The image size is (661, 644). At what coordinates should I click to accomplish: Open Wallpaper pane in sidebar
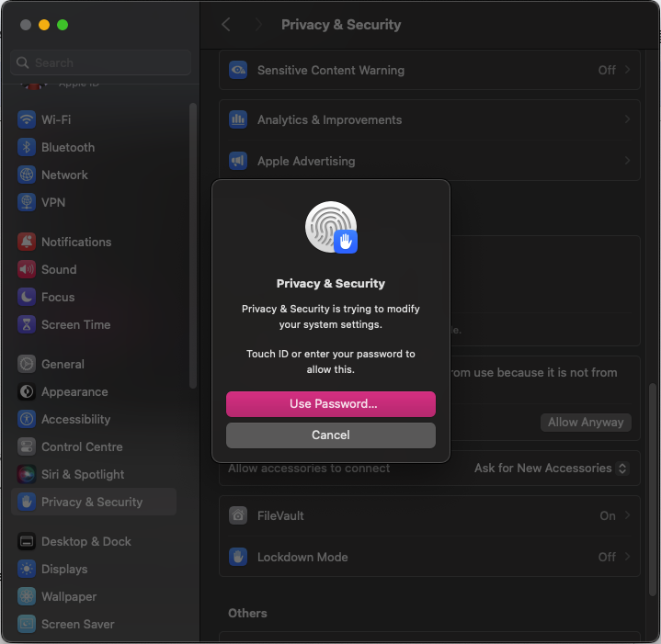[94, 596]
